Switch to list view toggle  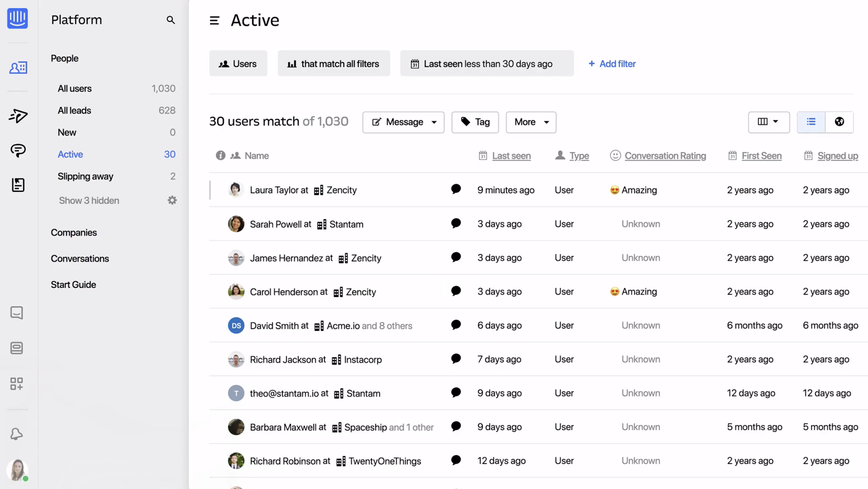tap(811, 122)
